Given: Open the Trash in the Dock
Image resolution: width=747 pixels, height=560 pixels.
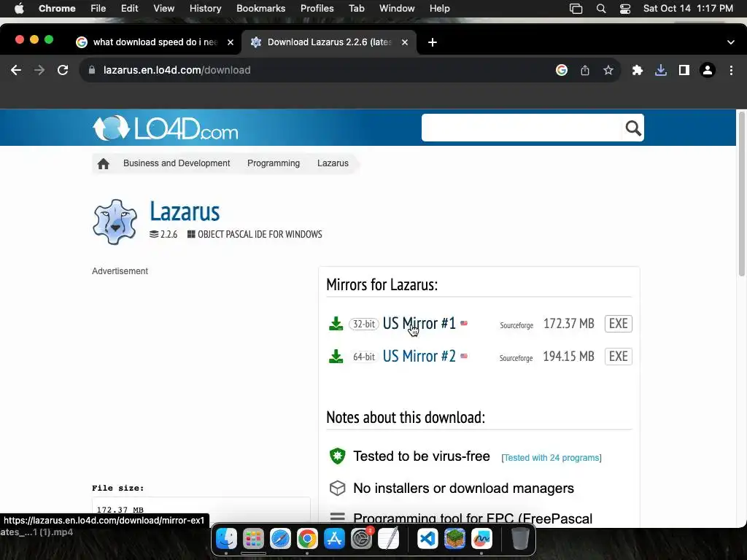Looking at the screenshot, I should tap(520, 539).
